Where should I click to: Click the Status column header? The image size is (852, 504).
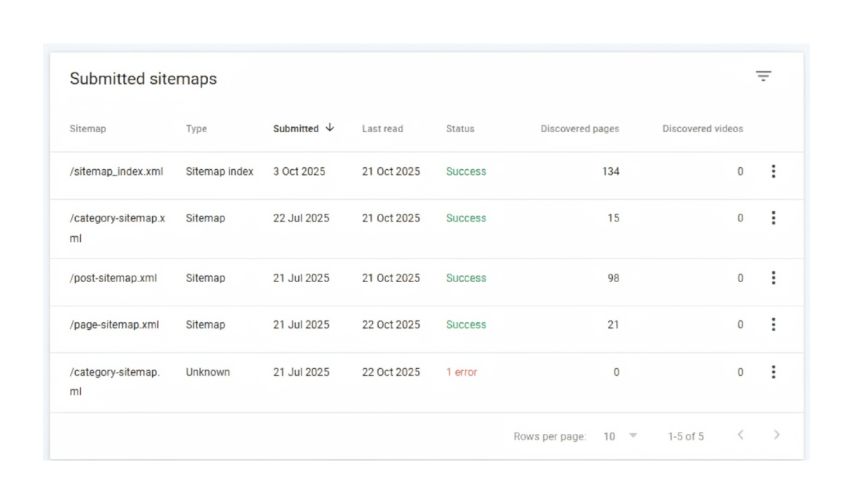point(460,129)
